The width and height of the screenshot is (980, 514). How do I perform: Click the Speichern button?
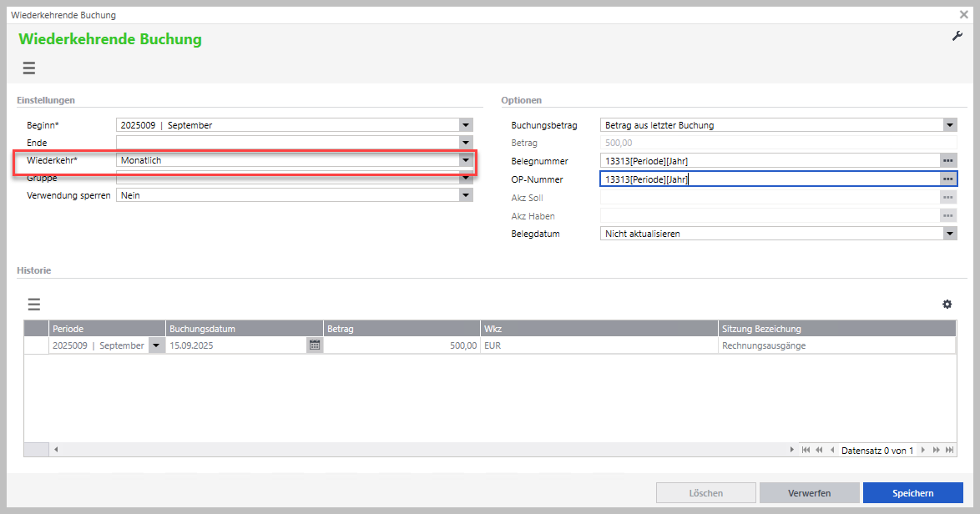click(x=912, y=493)
